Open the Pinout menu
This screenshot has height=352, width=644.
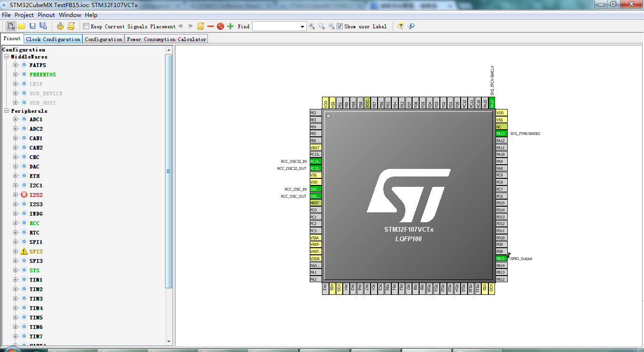coord(46,15)
